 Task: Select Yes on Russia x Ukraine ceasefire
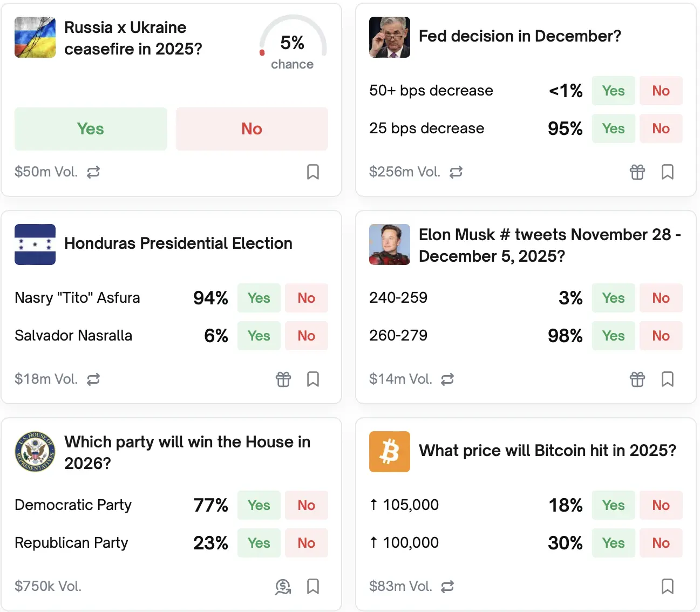tap(90, 128)
